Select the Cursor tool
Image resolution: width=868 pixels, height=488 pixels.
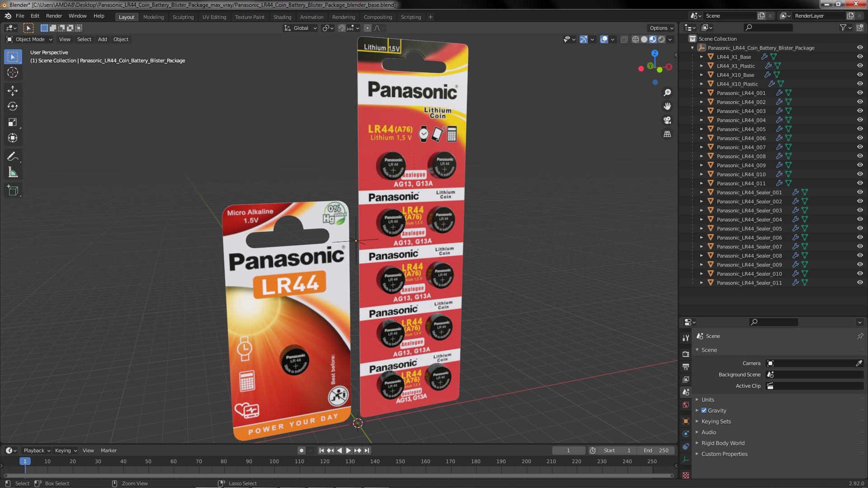click(x=13, y=72)
